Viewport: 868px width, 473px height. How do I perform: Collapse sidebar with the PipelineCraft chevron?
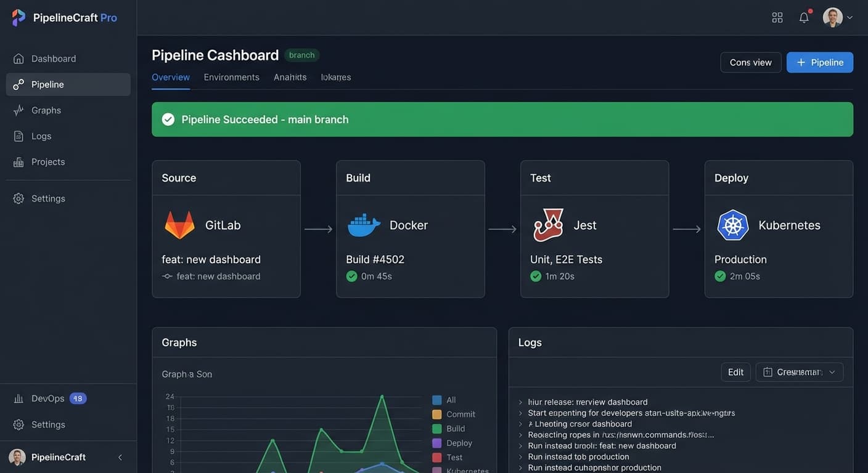(x=120, y=457)
